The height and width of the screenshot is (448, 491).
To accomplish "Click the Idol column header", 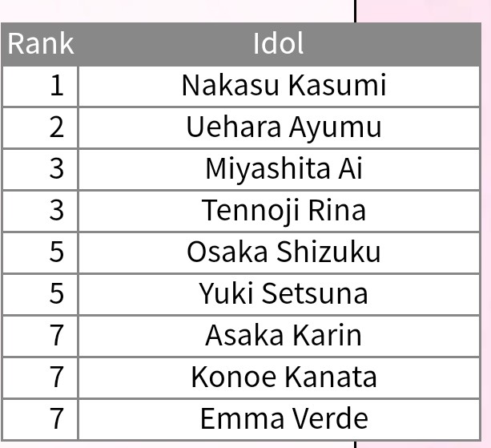I will pos(279,43).
